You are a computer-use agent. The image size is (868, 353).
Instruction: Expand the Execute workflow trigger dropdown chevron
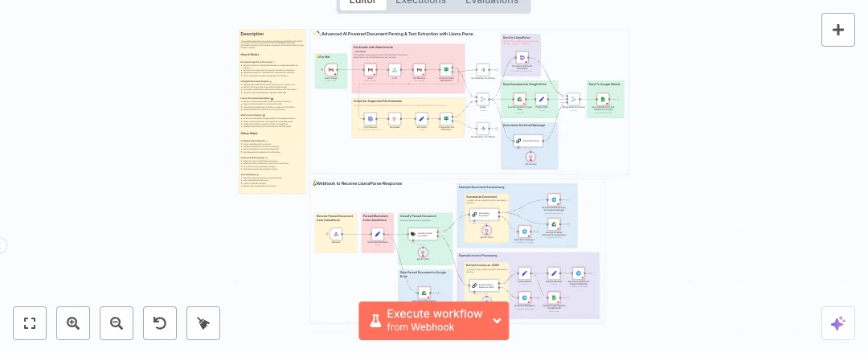(x=497, y=321)
